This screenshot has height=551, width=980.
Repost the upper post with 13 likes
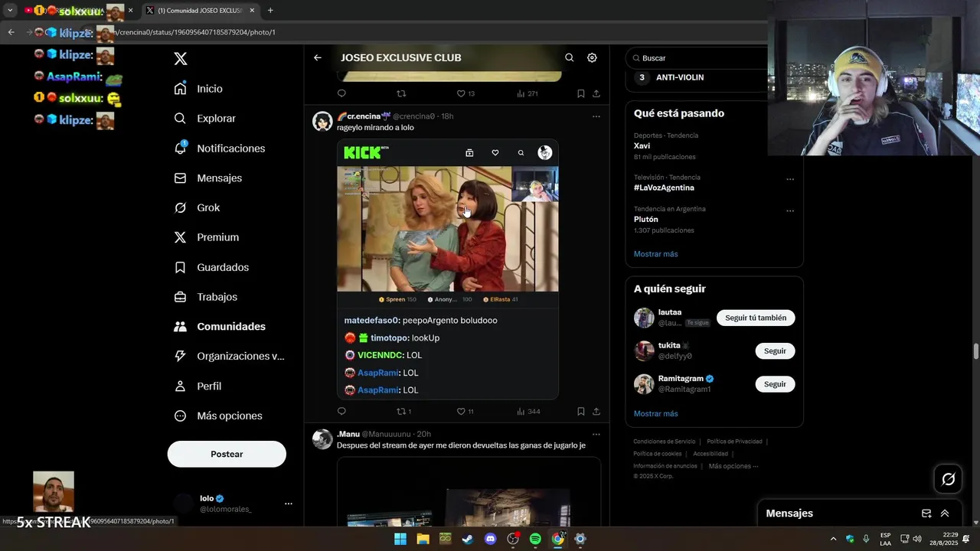pyautogui.click(x=401, y=93)
